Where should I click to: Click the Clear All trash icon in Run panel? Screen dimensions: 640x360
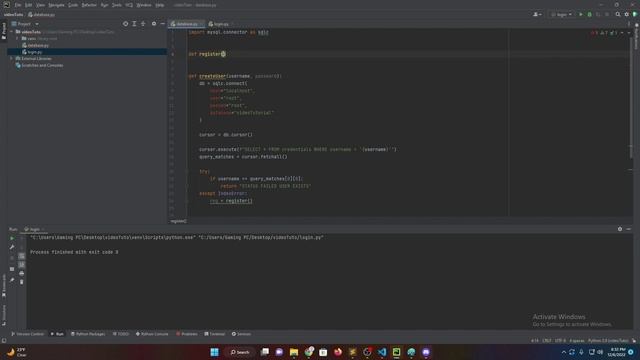click(22, 282)
